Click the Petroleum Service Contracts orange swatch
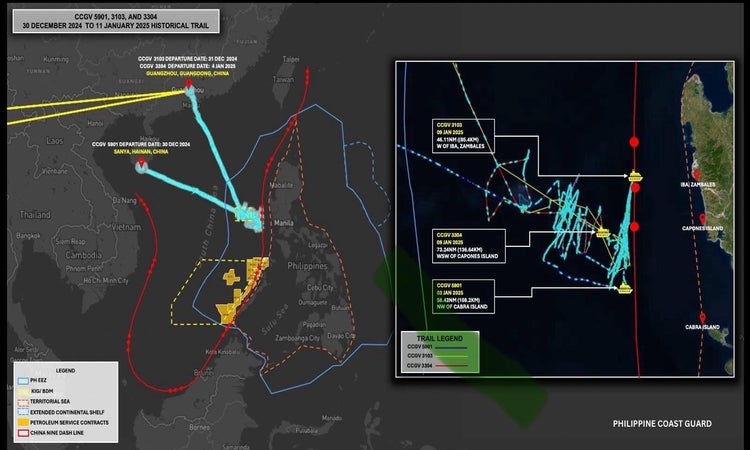This screenshot has width=750, height=450. pyautogui.click(x=23, y=423)
